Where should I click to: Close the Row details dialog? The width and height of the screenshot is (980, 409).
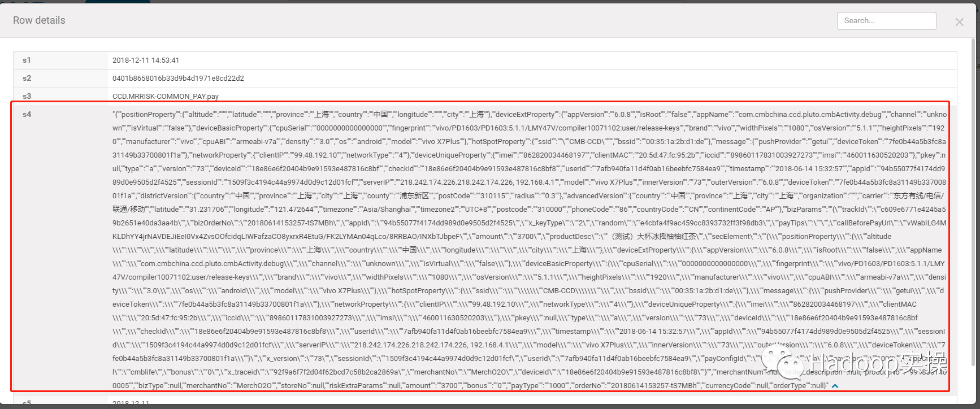959,22
